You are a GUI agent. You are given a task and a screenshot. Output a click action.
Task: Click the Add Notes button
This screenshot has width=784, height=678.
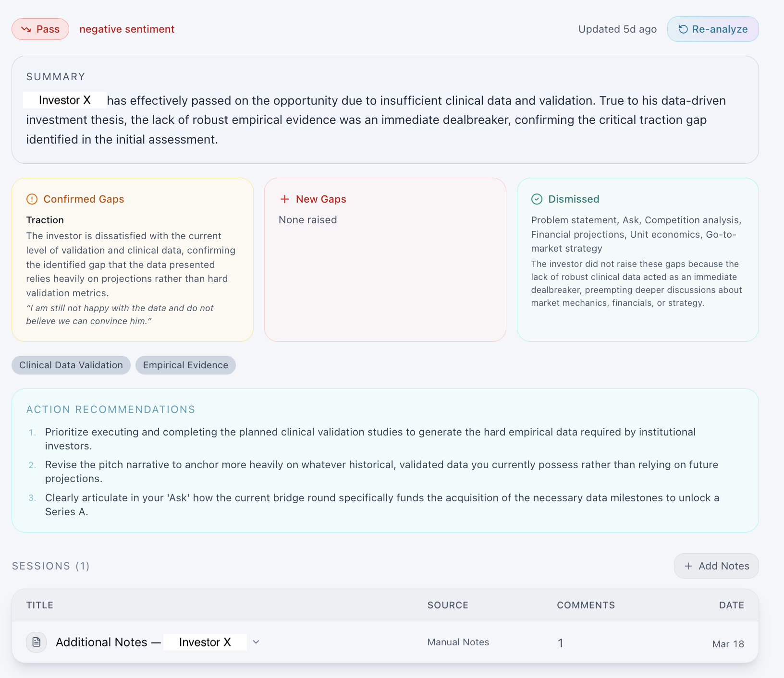(716, 566)
